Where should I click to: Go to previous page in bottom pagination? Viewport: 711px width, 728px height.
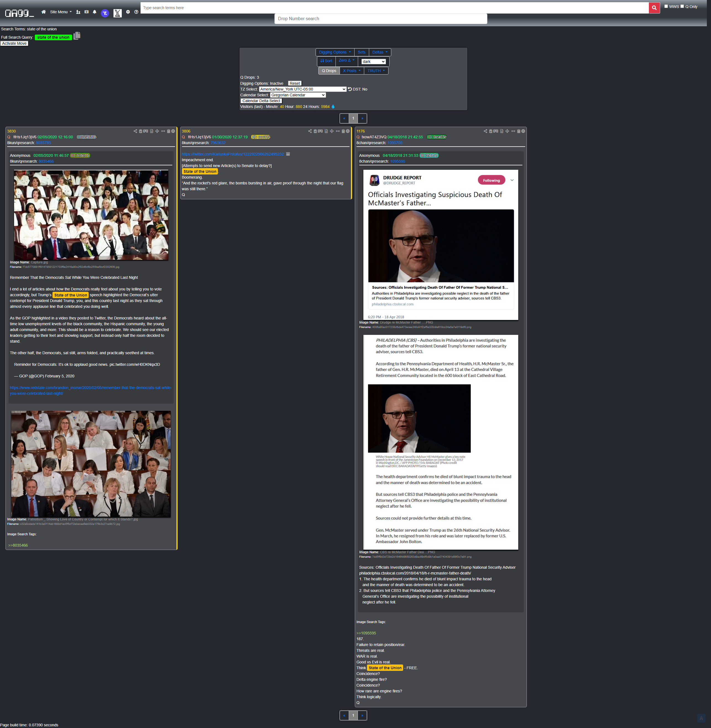click(344, 715)
